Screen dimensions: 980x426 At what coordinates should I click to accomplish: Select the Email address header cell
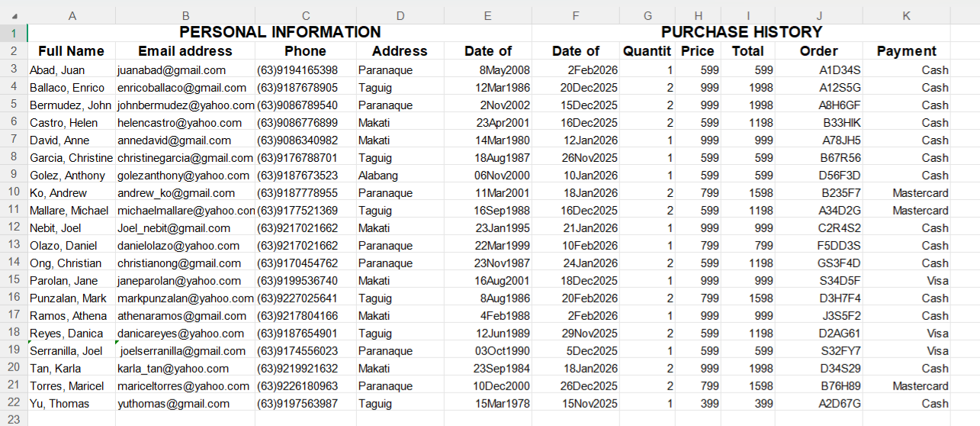click(x=185, y=51)
